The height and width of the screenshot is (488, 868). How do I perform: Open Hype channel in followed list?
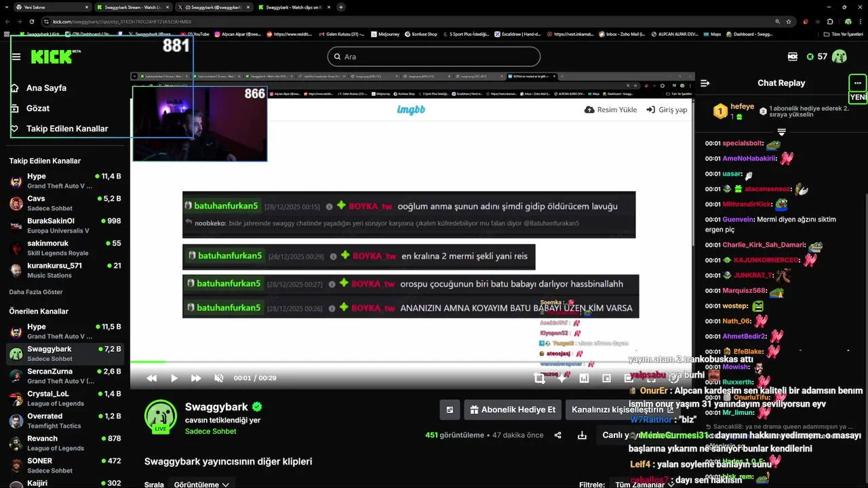pos(65,181)
